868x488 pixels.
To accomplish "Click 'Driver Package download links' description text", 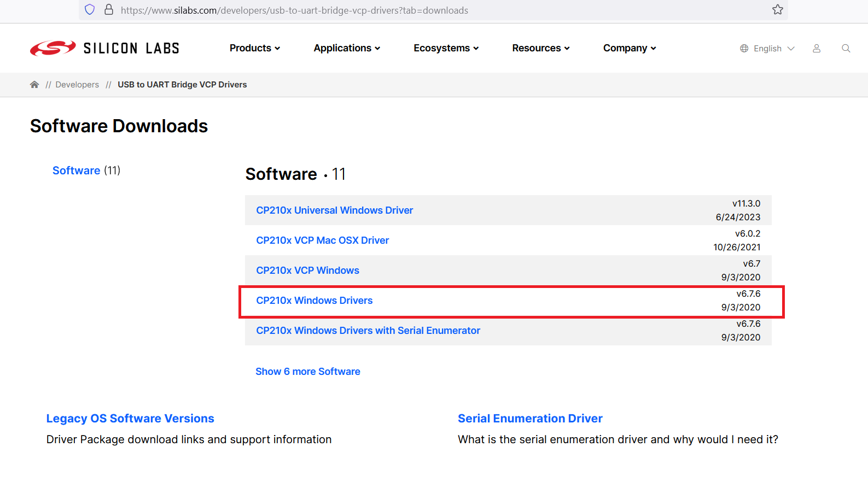I will [x=189, y=439].
